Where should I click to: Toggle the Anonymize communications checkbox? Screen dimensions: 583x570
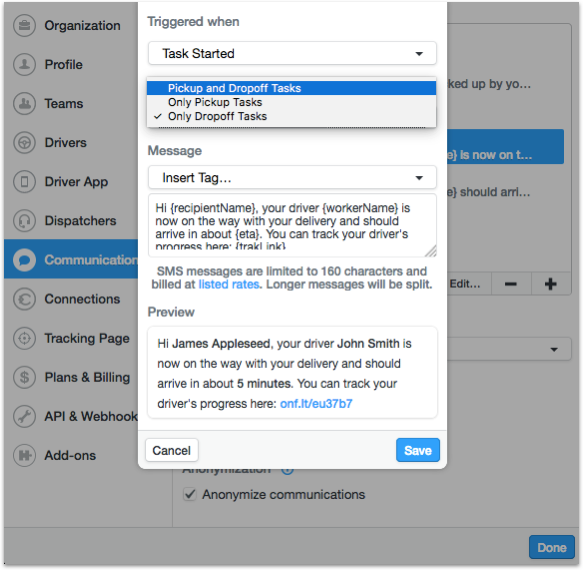click(x=190, y=495)
